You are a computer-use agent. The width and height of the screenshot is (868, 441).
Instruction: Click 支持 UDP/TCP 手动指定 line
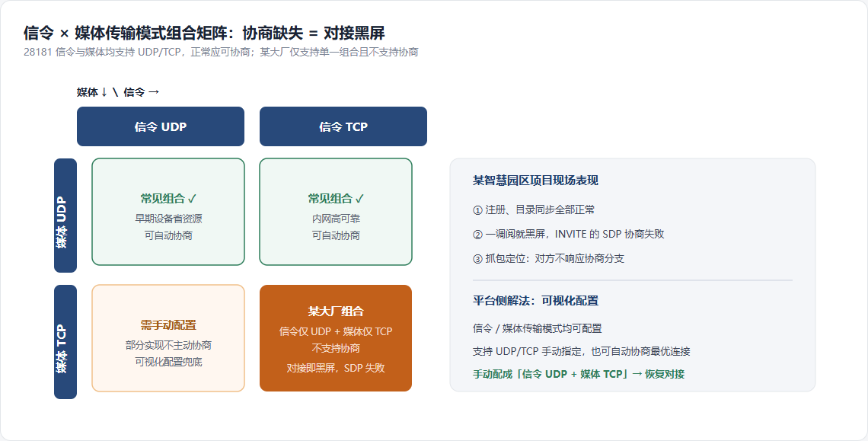[x=581, y=351]
